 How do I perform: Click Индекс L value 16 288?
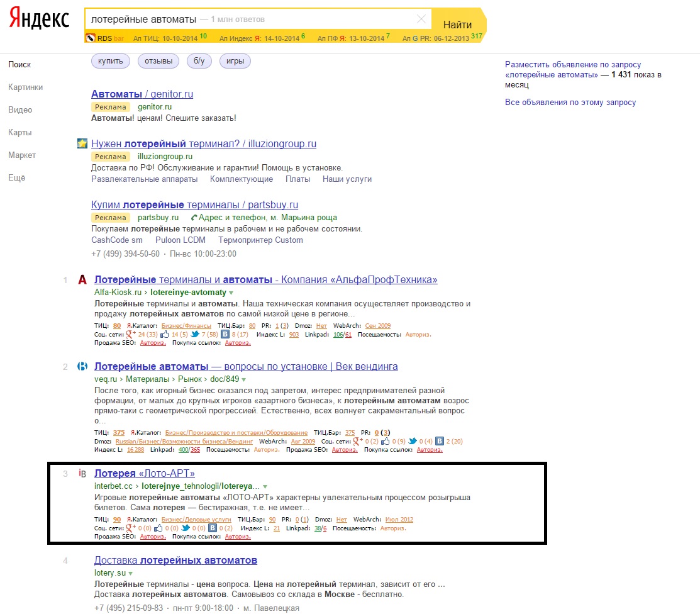click(135, 450)
